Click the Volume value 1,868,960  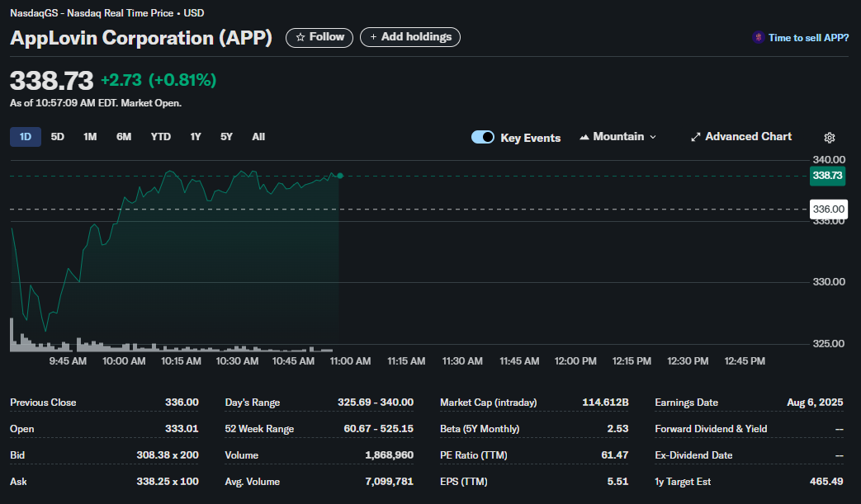390,455
